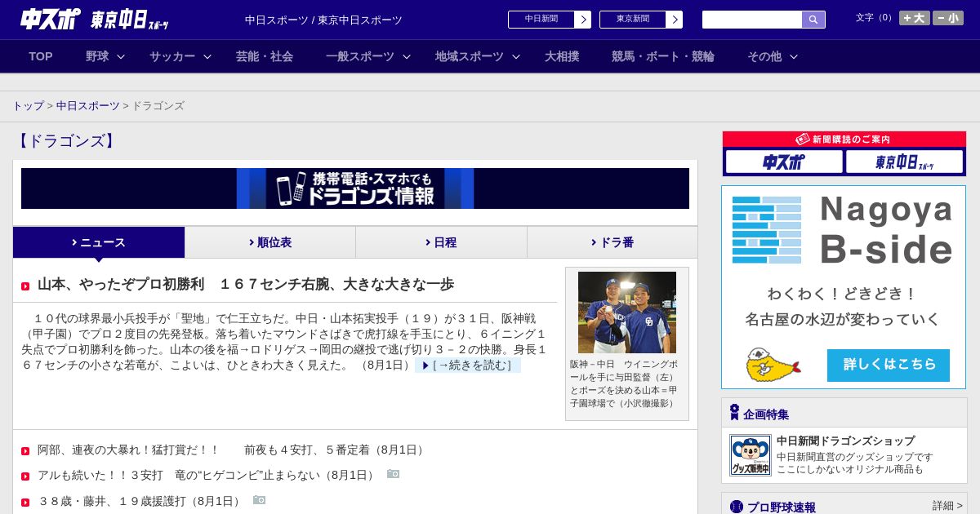Expand the その他 navigation dropdown
Image resolution: width=980 pixels, height=514 pixels.
coord(773,56)
